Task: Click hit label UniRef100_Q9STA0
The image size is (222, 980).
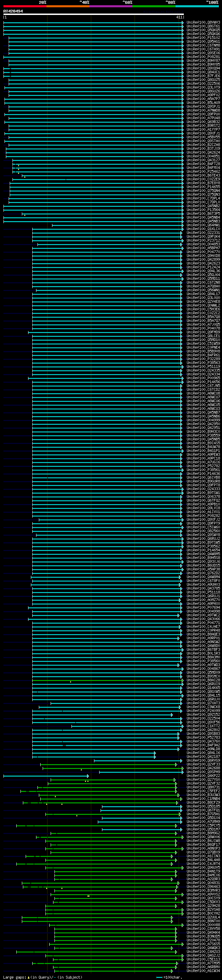Action: click(203, 141)
